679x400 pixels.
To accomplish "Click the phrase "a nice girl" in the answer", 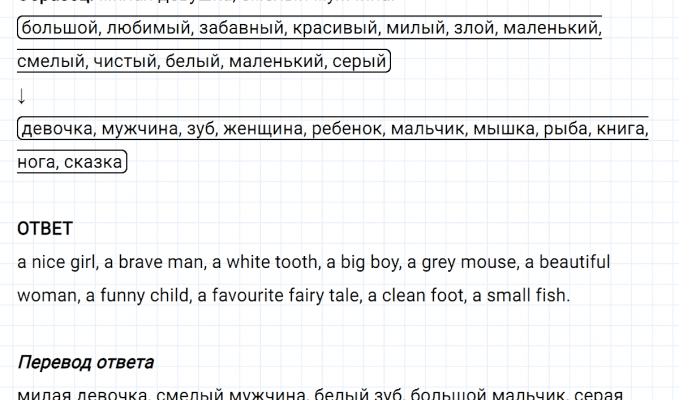I will coord(57,262).
